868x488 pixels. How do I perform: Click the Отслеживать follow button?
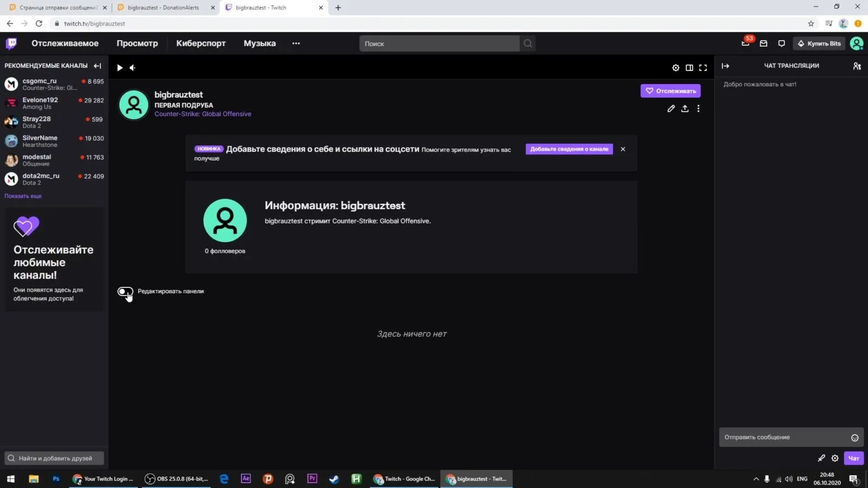[671, 91]
